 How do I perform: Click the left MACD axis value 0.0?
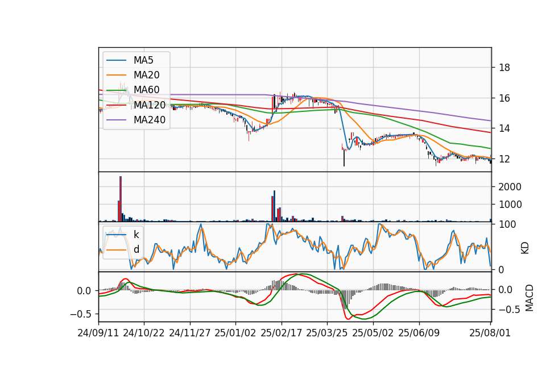click(x=84, y=291)
